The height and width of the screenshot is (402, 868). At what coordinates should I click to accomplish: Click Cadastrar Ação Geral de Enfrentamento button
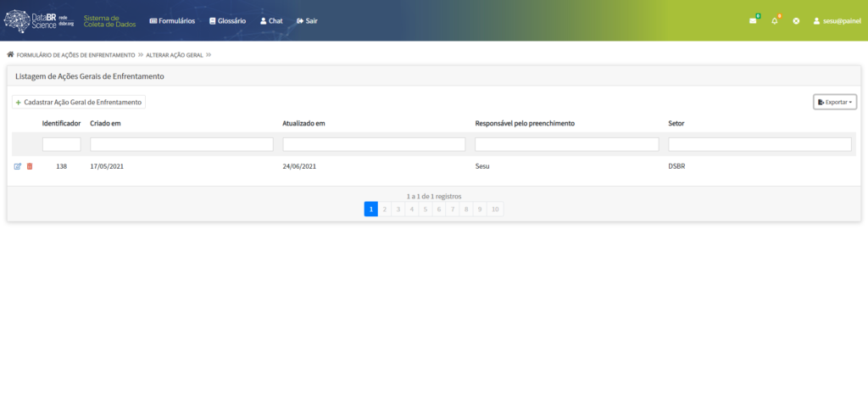(x=79, y=102)
